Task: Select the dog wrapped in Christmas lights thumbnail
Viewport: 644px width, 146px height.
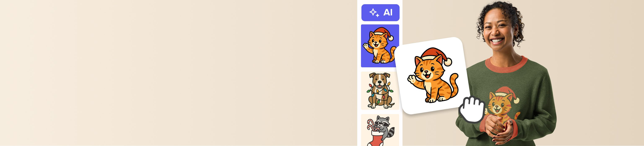Action: 380,91
